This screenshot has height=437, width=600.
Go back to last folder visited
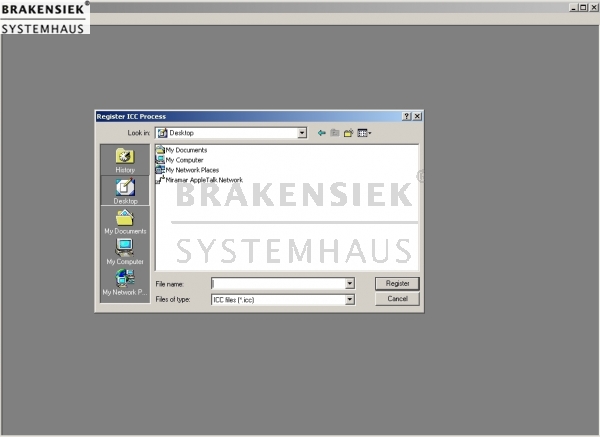pos(321,133)
